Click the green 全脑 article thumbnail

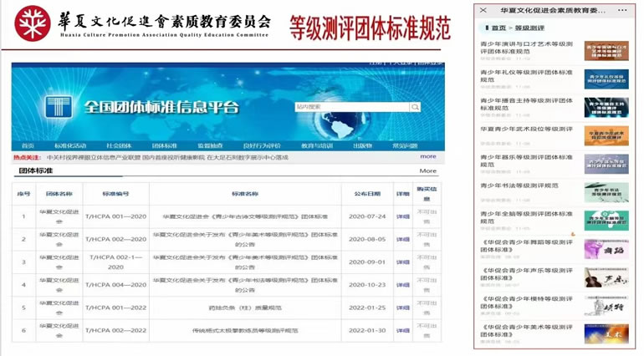point(606,221)
